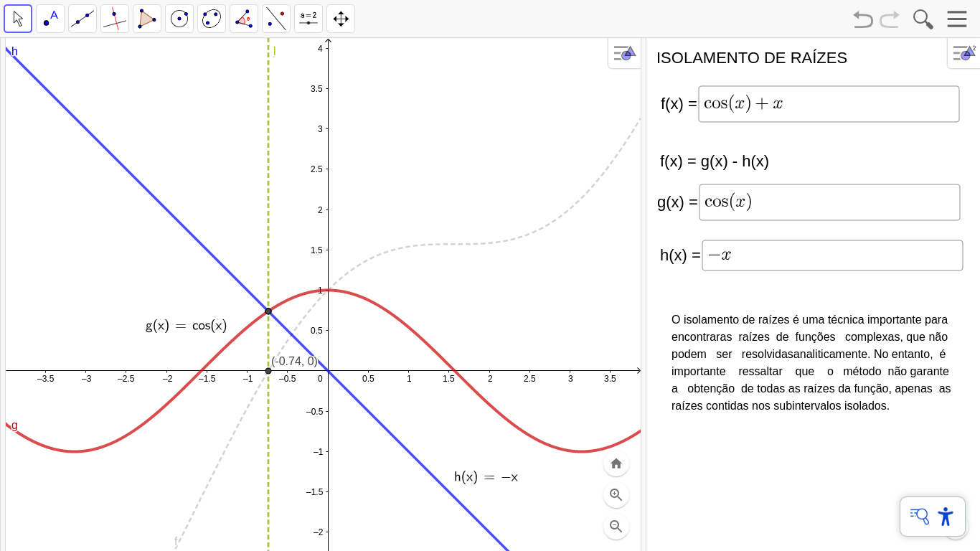
Task: Zoom out on the graph
Action: point(616,527)
